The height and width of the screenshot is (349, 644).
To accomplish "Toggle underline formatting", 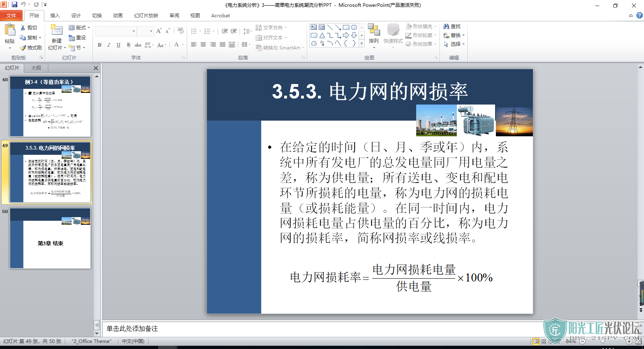I will (x=118, y=45).
